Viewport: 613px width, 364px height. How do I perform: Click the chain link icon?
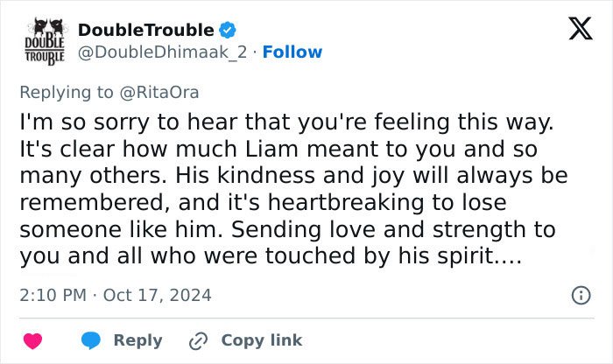coord(198,340)
